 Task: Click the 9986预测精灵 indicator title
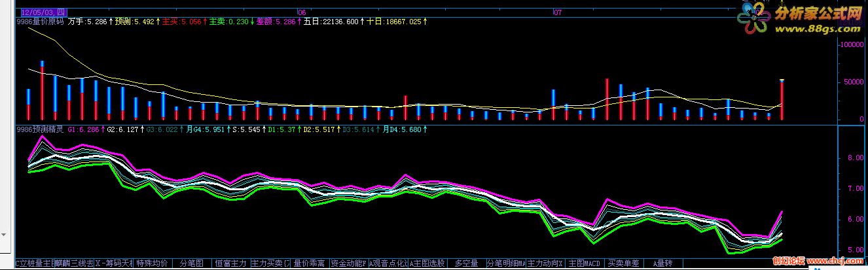41,129
